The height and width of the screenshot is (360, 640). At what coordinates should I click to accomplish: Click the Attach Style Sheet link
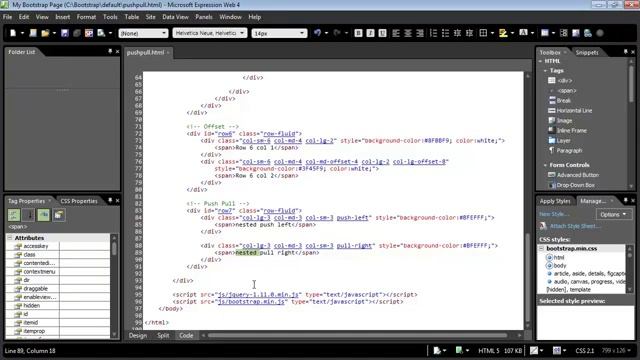[x=574, y=226]
